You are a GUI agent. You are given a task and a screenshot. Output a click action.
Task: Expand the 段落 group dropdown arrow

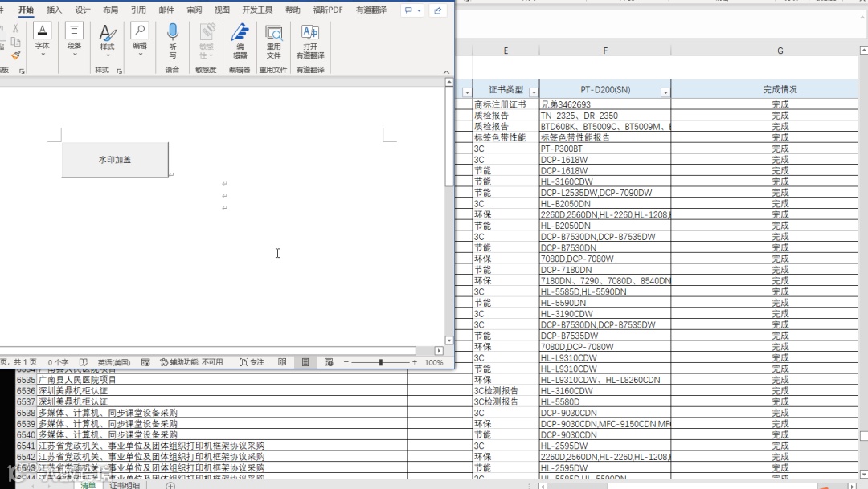tap(74, 55)
